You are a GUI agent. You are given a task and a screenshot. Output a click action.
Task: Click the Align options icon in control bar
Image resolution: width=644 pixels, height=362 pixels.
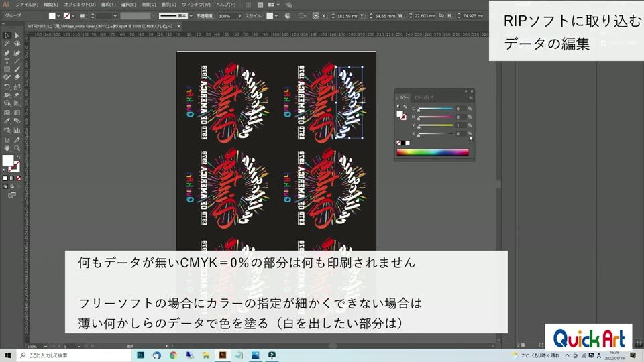click(x=302, y=16)
